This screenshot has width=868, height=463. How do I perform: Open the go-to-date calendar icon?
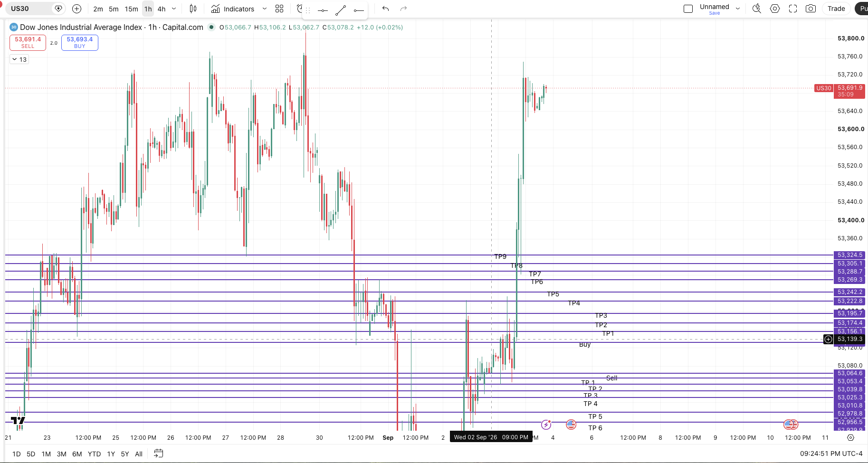pyautogui.click(x=159, y=454)
